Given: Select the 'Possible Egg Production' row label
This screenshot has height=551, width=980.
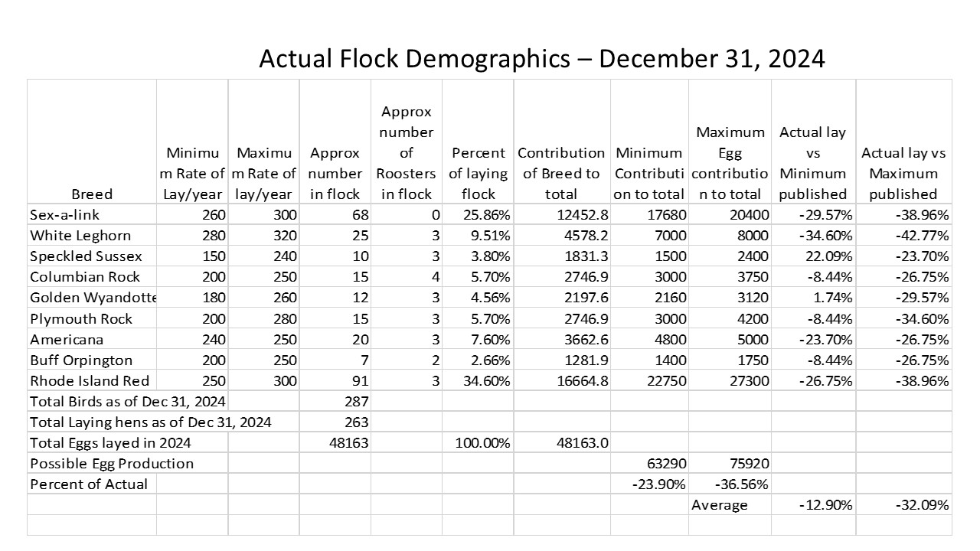Looking at the screenshot, I should 112,463.
